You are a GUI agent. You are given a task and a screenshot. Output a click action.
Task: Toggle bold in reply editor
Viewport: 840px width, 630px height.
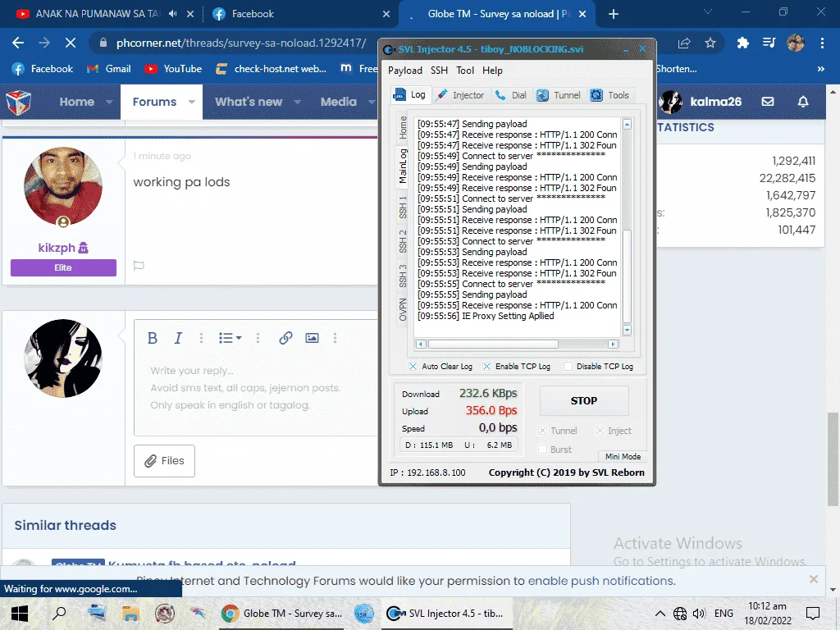(153, 338)
